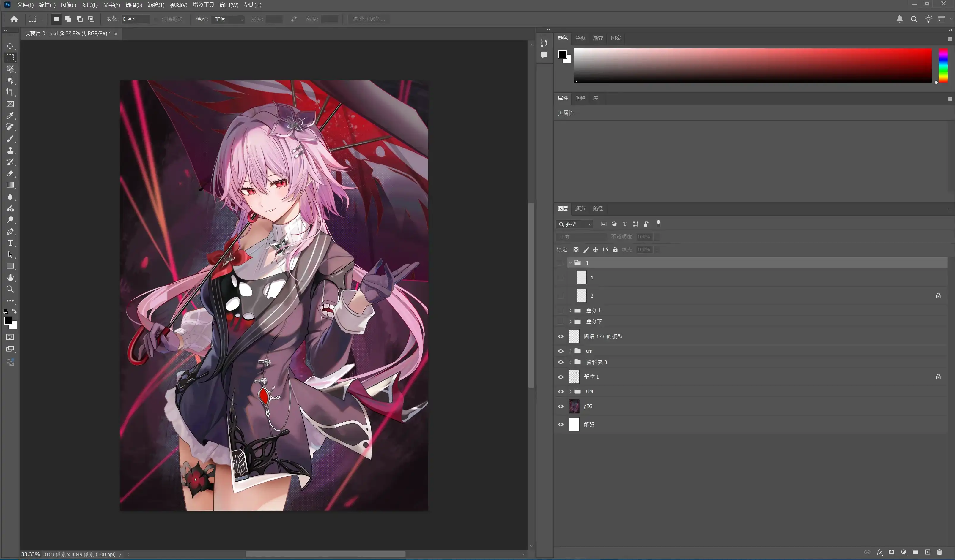Image resolution: width=955 pixels, height=560 pixels.
Task: Select the Eyedropper tool
Action: pyautogui.click(x=10, y=116)
